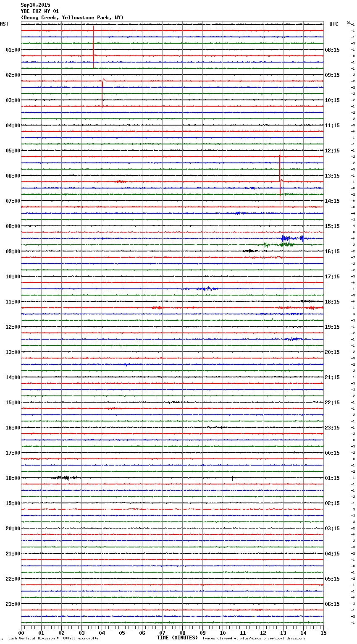Screen dimensions: 357x644
Task: Select the 09:00 MST time label
Action: [13, 251]
